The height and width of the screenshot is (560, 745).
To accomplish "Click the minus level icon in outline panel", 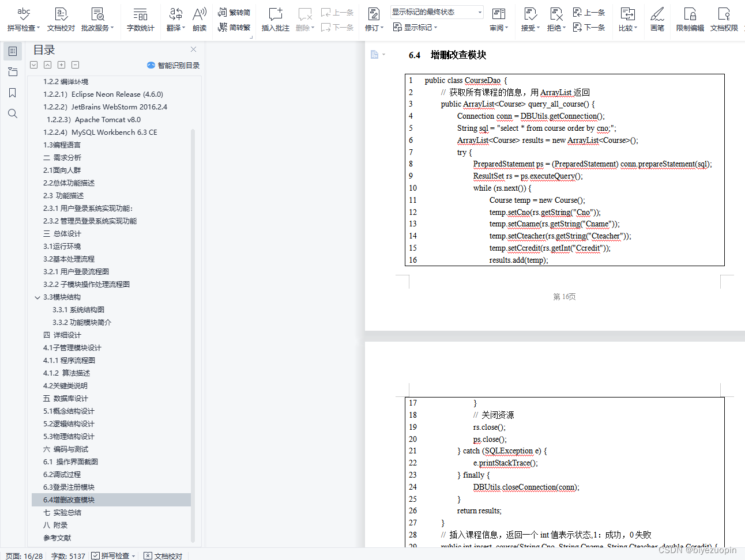I will click(76, 65).
